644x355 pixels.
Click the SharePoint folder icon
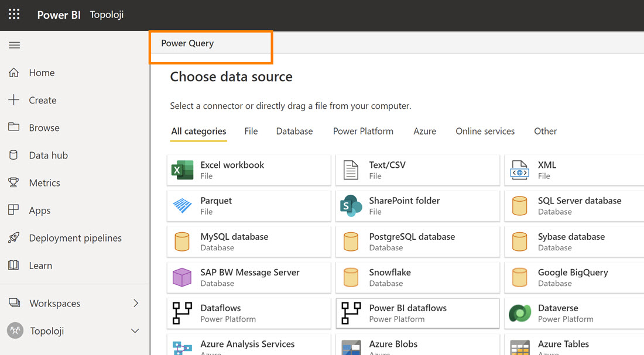pos(351,206)
